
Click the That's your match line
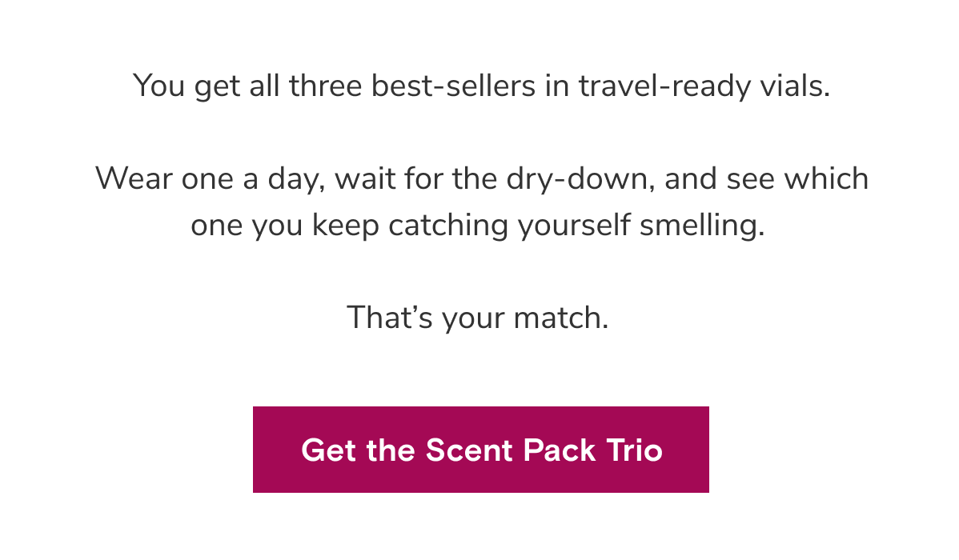tap(478, 318)
